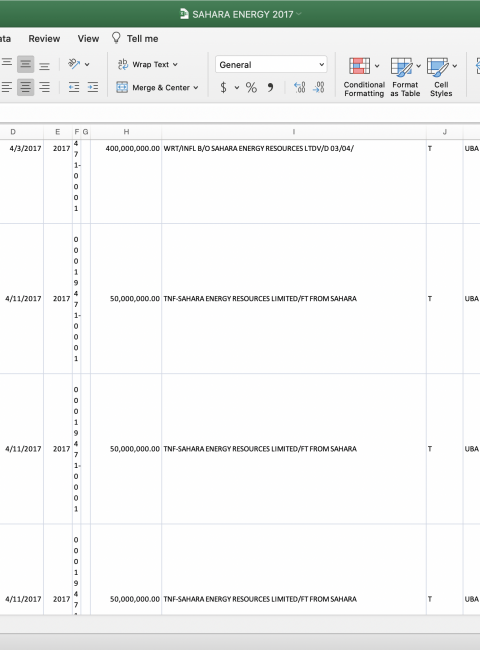Increase indent of cell contents
480x650 pixels.
tap(93, 87)
